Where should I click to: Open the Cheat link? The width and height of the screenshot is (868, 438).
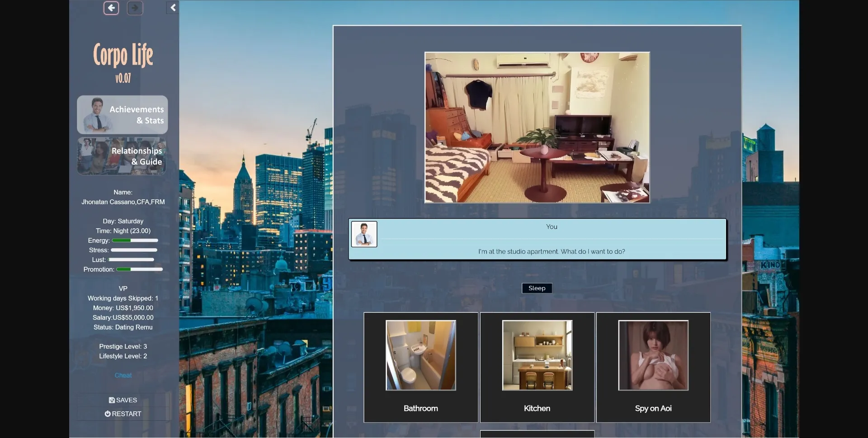pyautogui.click(x=123, y=376)
